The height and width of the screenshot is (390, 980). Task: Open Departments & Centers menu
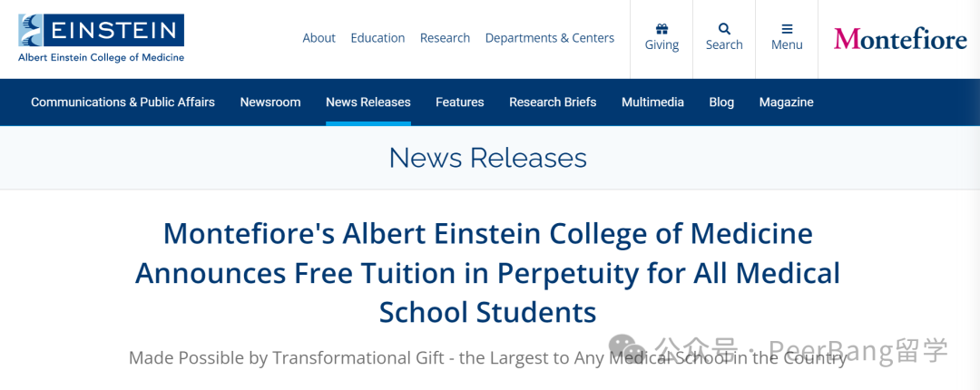coord(550,38)
